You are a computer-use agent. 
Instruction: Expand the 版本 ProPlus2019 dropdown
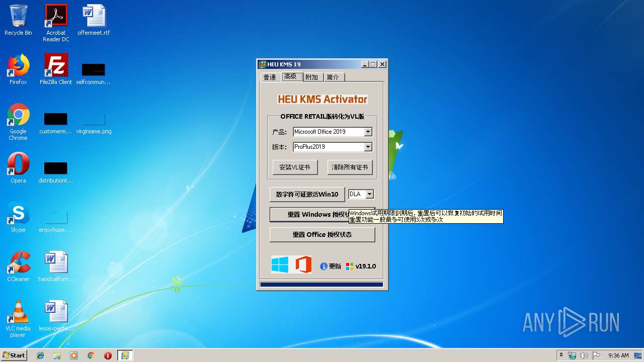pos(368,147)
